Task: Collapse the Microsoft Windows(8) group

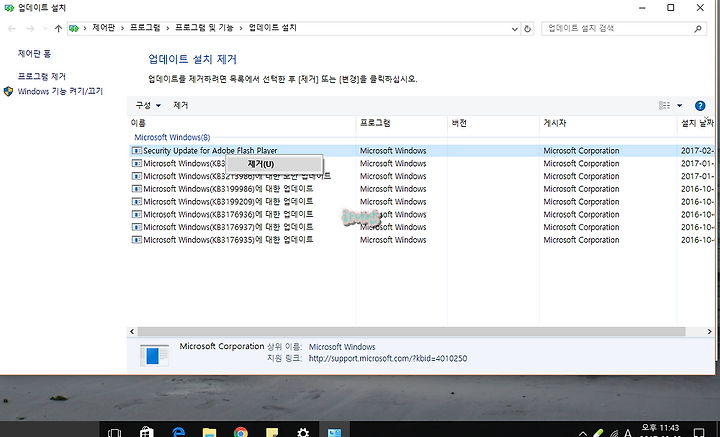Action: tap(172, 137)
